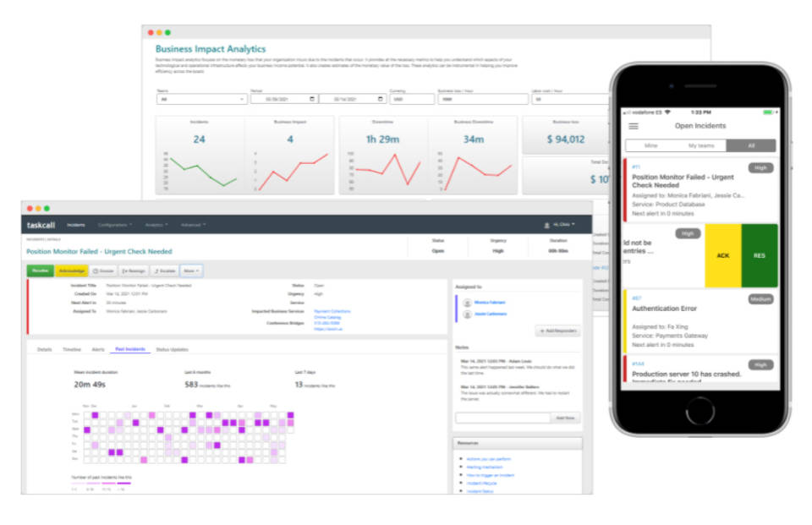Click the Reassign button
Viewport: 812px width, 525px height.
134,271
